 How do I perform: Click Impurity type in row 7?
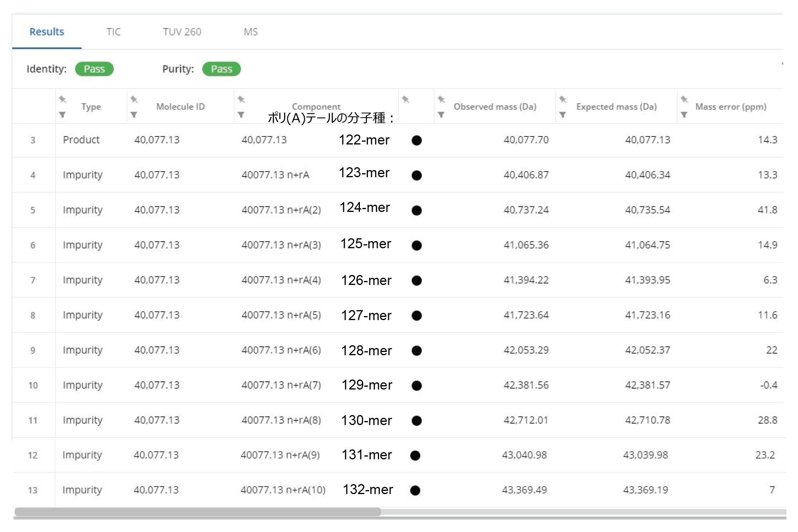[x=83, y=280]
